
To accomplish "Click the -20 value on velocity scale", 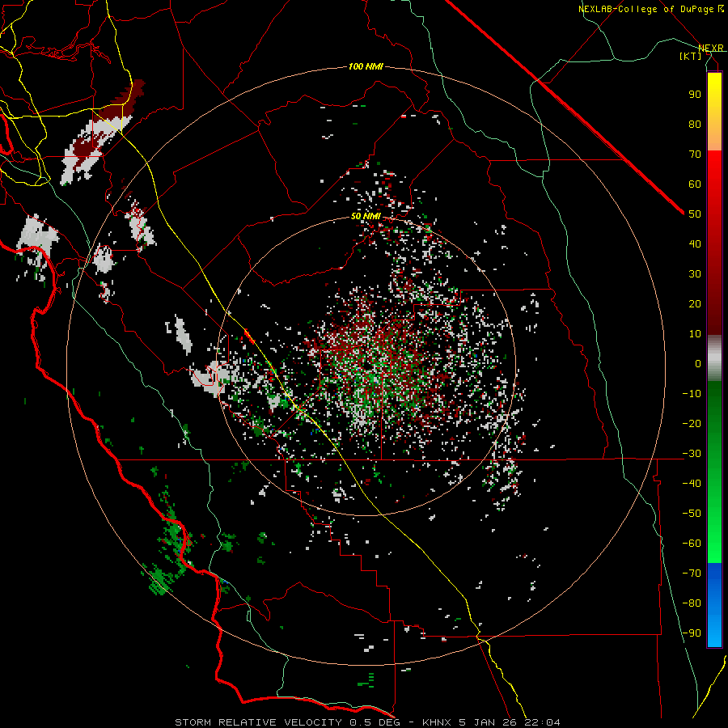I will [692, 423].
